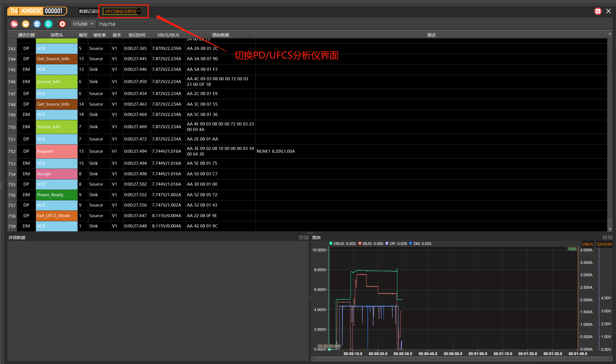This screenshot has width=616, height=364.
Task: Start capture with the red play button
Action: tap(62, 24)
